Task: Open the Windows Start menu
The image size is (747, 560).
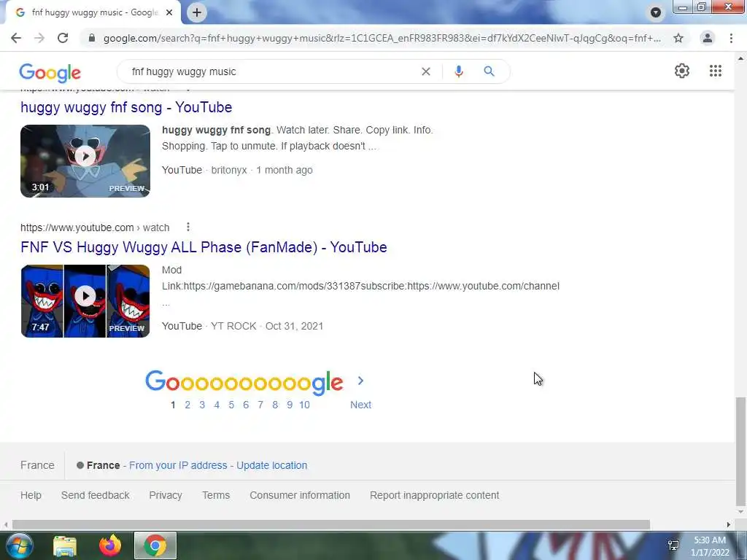Action: tap(20, 545)
